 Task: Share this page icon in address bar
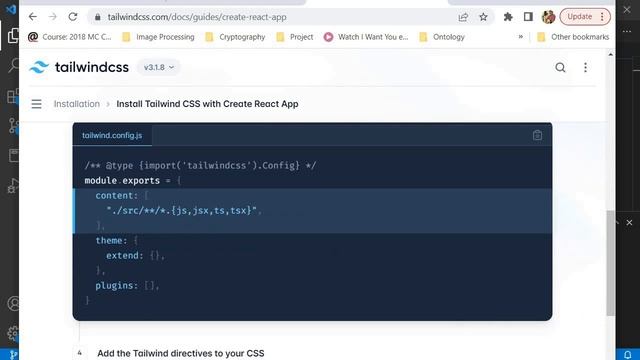[x=463, y=17]
